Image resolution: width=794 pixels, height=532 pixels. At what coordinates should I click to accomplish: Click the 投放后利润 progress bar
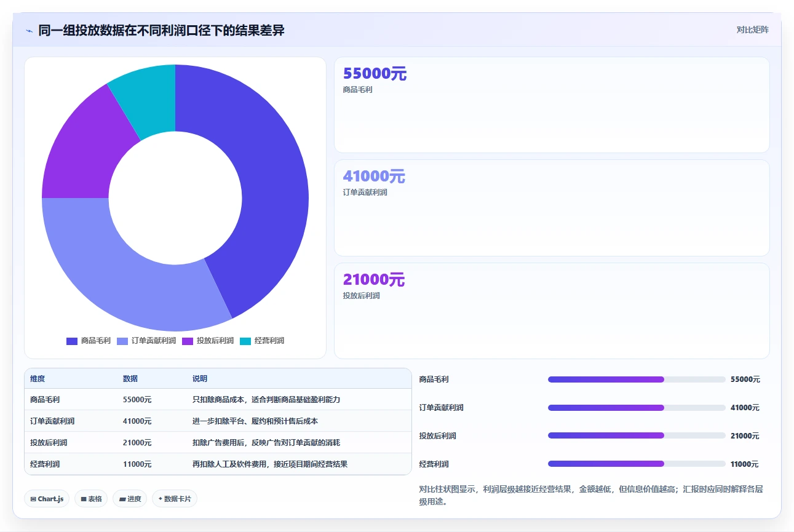pos(637,436)
